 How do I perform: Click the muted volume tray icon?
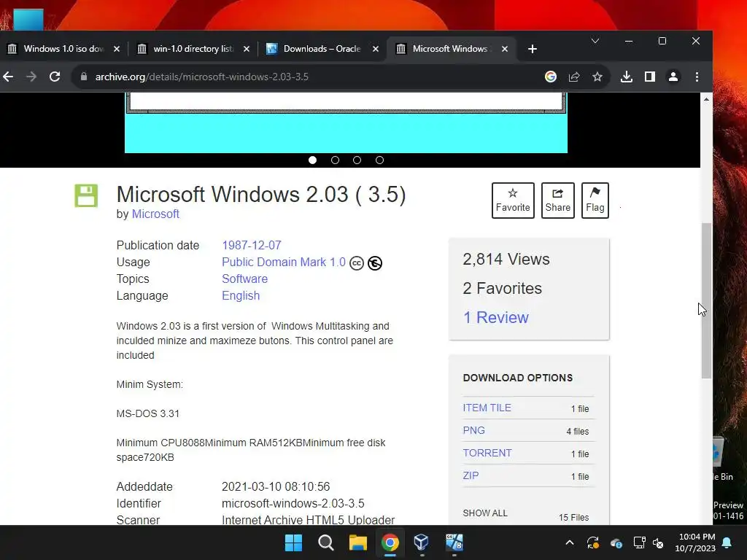click(x=658, y=542)
